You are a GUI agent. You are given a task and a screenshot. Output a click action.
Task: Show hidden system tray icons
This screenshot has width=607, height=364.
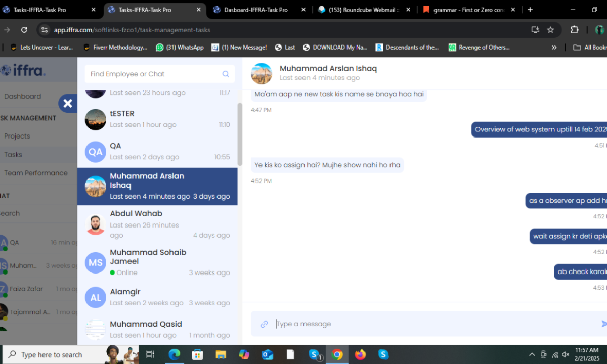(532, 354)
